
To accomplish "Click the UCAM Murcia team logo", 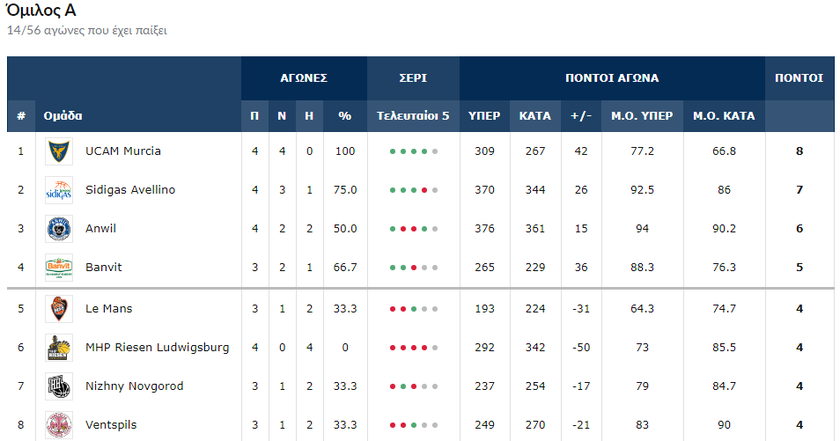I will pyautogui.click(x=59, y=152).
